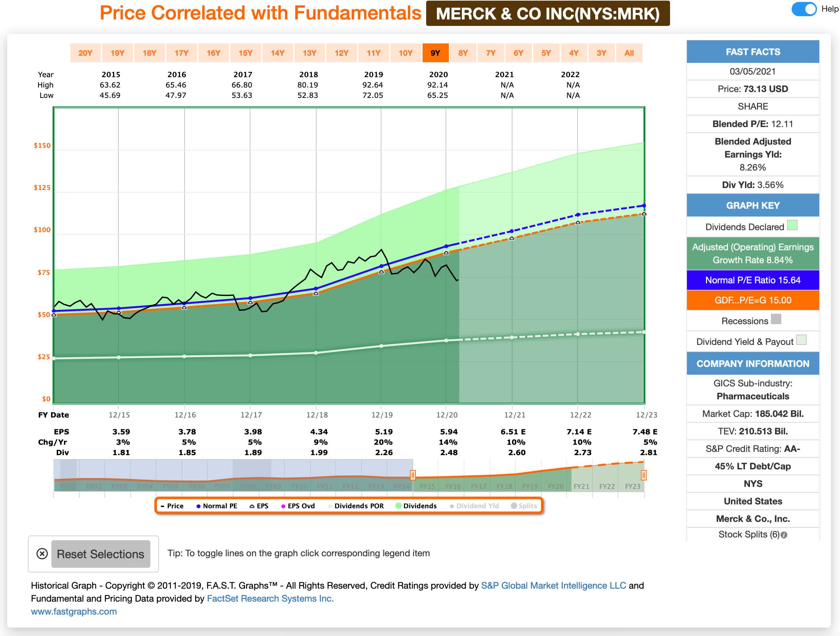Click the 12/20 Normal PE data point
Viewport: 840px width, 636px height.
[446, 246]
